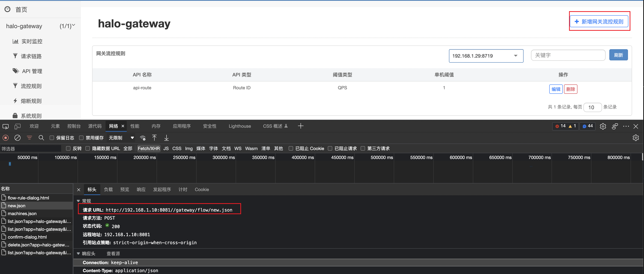The image size is (644, 274).
Task: Select the 全部 filter type
Action: coord(128,149)
